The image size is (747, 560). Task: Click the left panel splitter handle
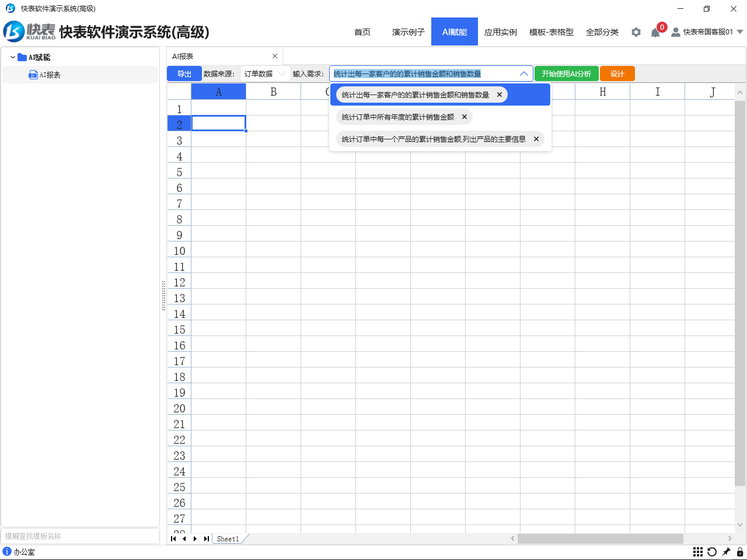point(163,296)
